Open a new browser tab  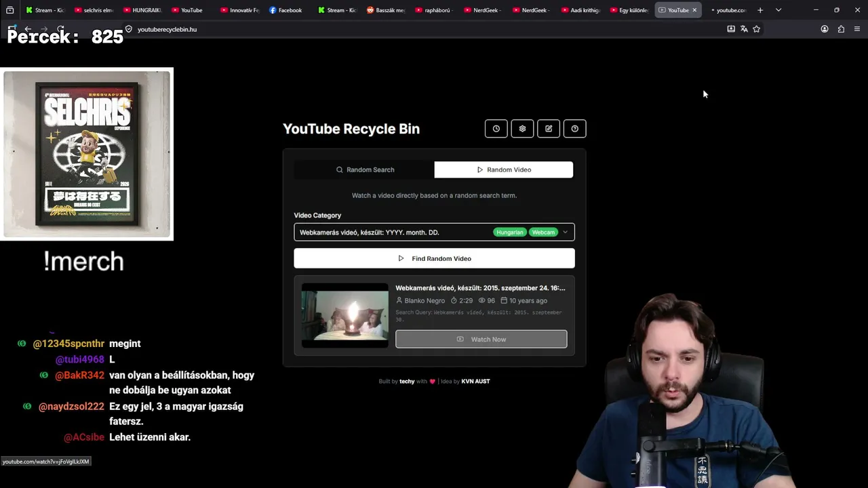[x=760, y=10]
